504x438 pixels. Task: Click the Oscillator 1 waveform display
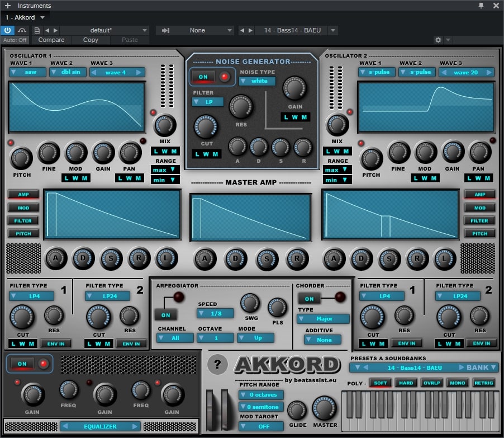click(x=77, y=107)
